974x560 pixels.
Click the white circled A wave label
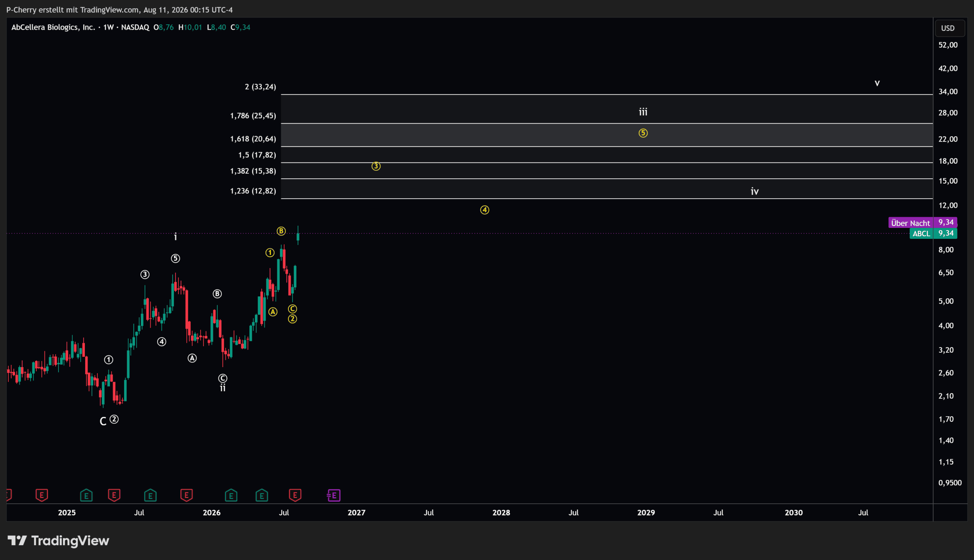point(192,358)
